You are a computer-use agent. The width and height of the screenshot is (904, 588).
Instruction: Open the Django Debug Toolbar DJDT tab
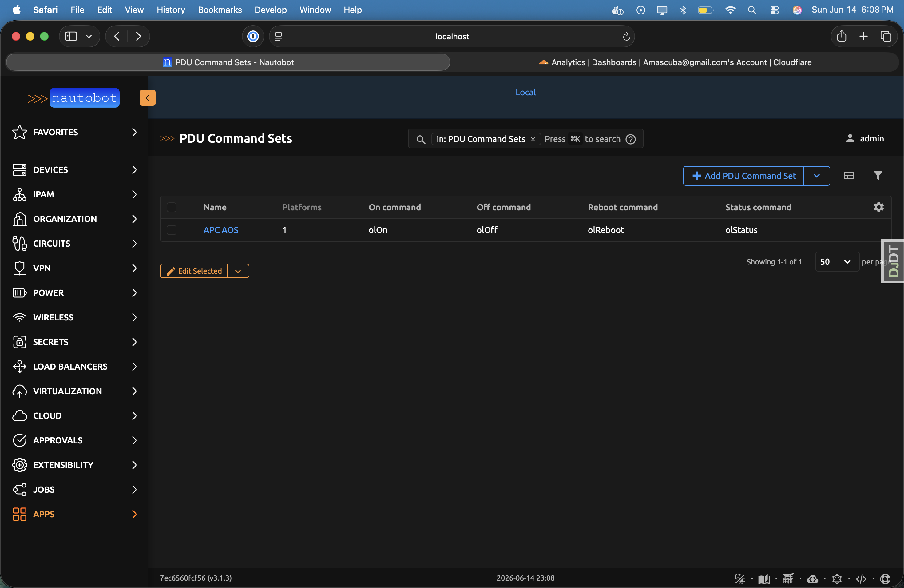click(x=893, y=261)
